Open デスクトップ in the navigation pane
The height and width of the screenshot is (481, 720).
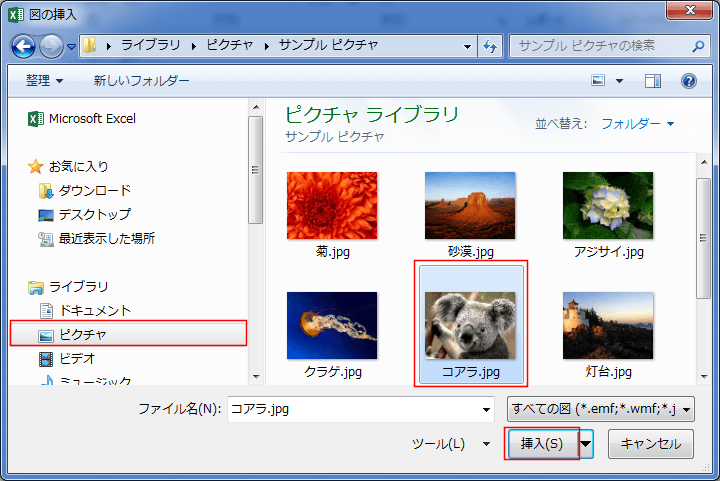coord(95,214)
